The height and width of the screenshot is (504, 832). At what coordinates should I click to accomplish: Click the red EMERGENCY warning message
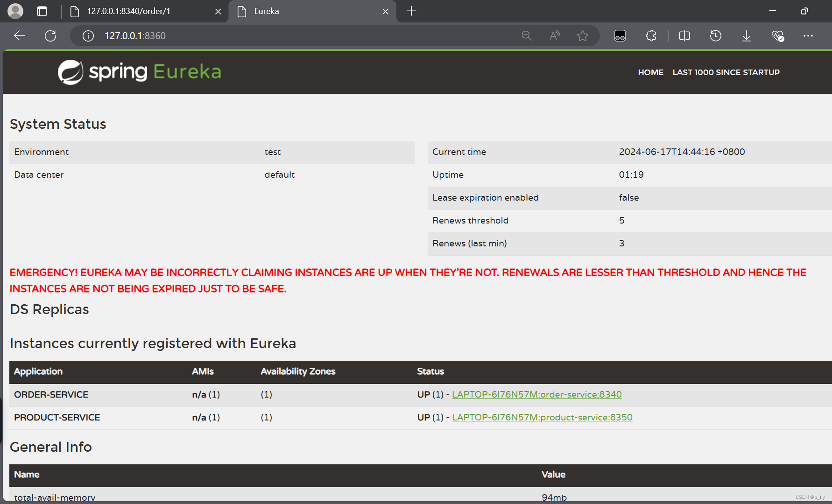408,280
